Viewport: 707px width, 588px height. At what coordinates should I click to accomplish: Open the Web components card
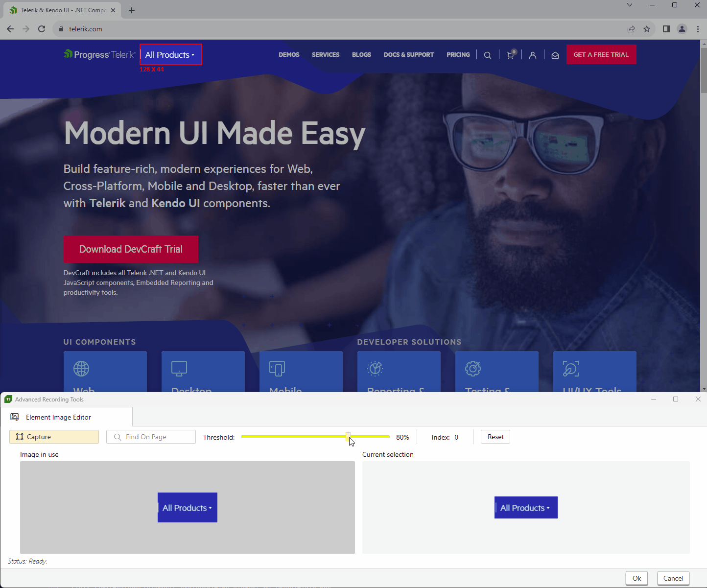[105, 372]
